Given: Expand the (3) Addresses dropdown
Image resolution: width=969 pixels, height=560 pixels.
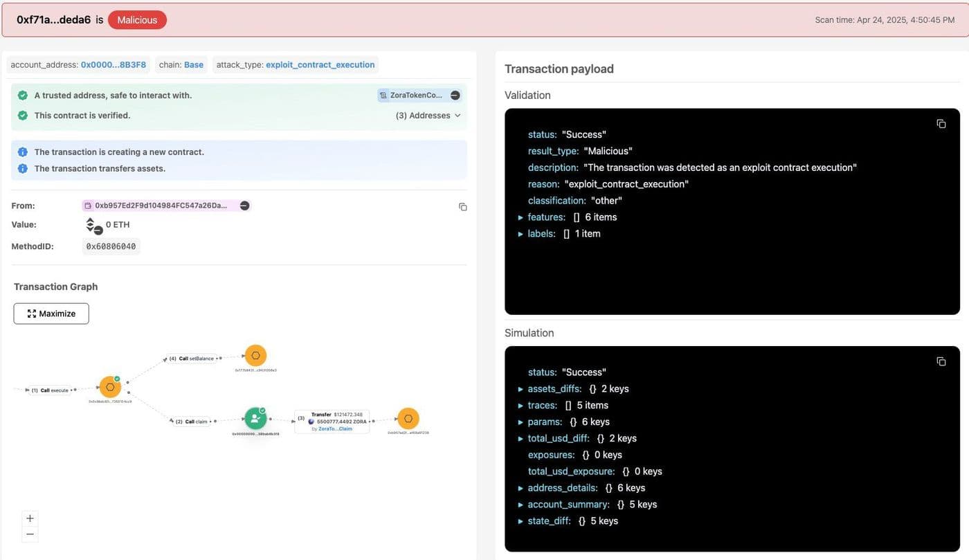Looking at the screenshot, I should (x=428, y=116).
